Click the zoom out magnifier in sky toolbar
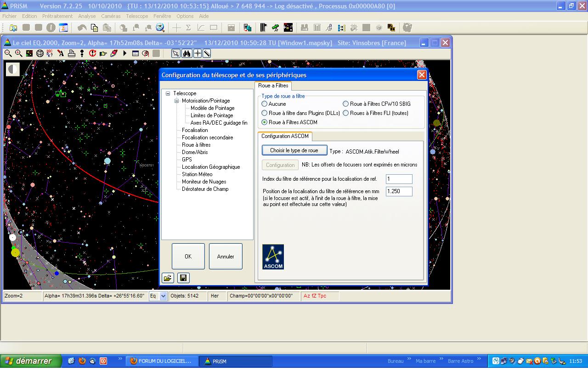This screenshot has width=588, height=378. tap(8, 53)
